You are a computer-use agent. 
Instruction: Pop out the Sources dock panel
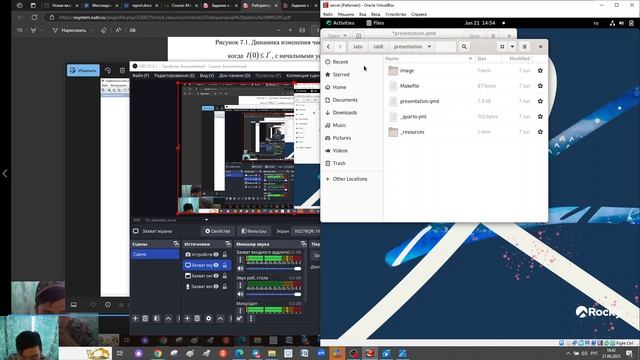click(x=228, y=244)
